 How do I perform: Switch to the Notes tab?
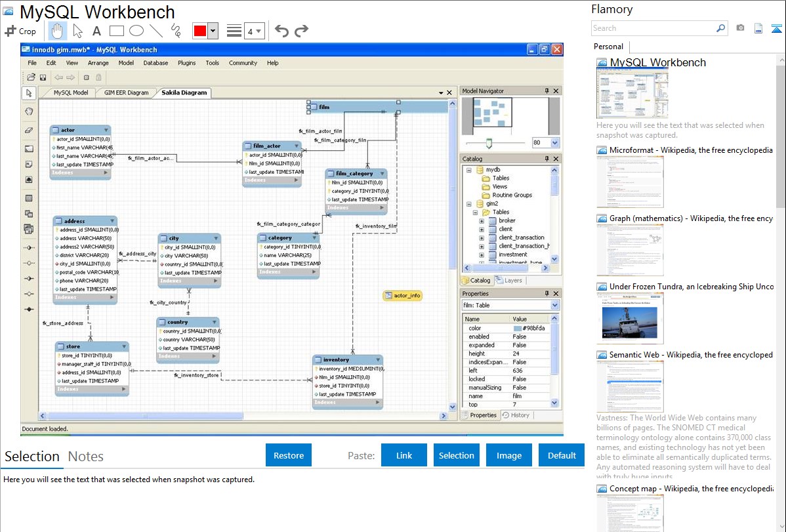[86, 457]
